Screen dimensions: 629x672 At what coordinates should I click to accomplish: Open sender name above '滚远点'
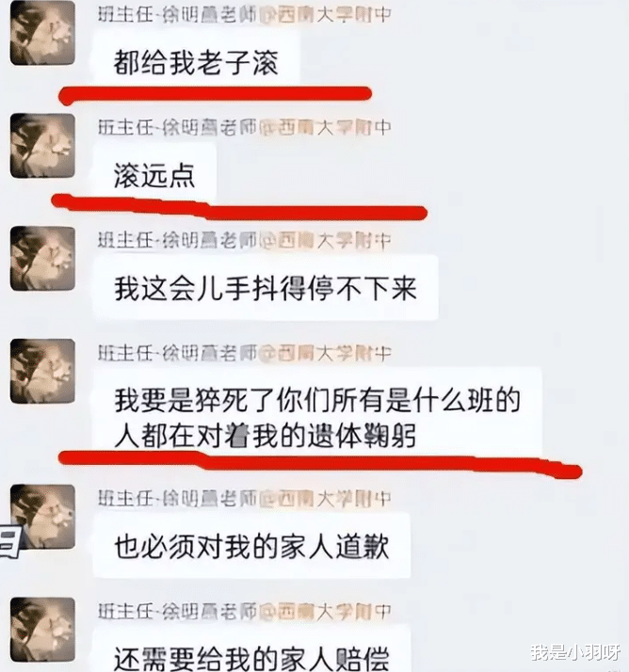tap(245, 127)
